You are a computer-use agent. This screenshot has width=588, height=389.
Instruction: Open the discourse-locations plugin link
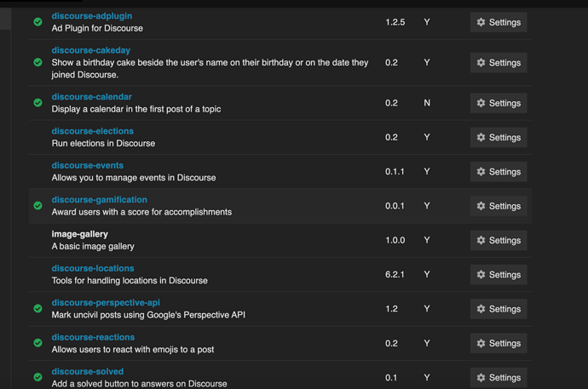(93, 268)
